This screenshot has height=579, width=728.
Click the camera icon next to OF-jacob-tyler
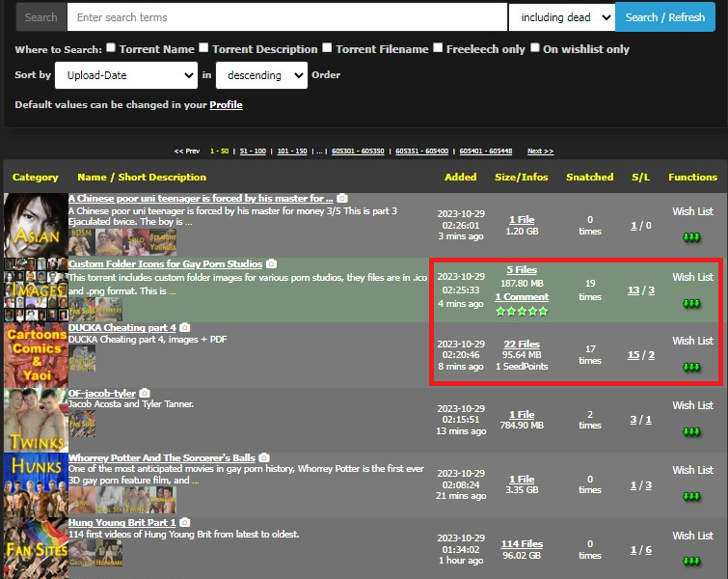tap(145, 393)
